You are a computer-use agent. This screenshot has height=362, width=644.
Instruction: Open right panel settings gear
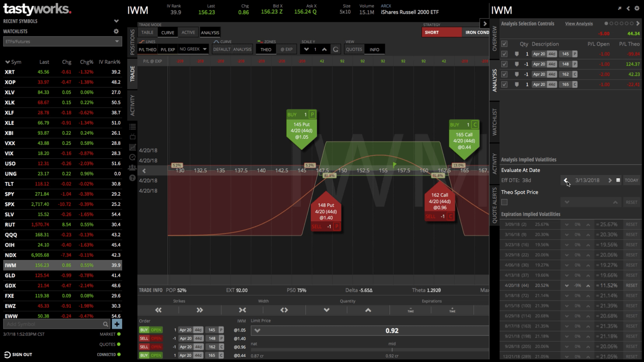pos(637,9)
